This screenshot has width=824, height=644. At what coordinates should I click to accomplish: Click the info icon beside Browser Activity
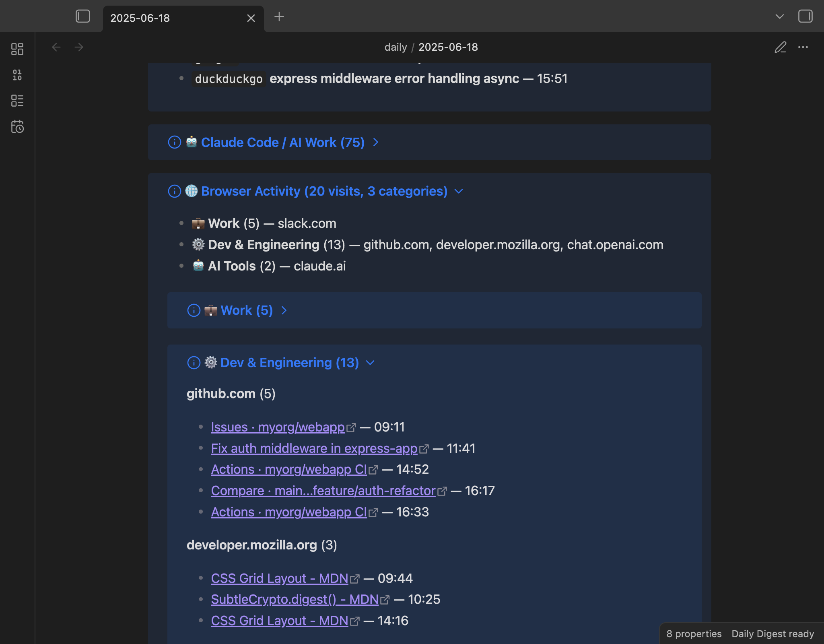tap(174, 191)
